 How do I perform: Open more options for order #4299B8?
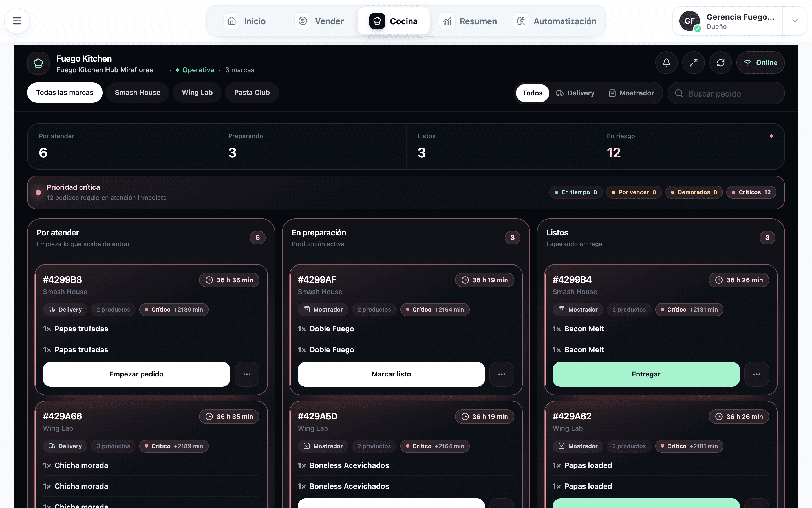coord(247,374)
